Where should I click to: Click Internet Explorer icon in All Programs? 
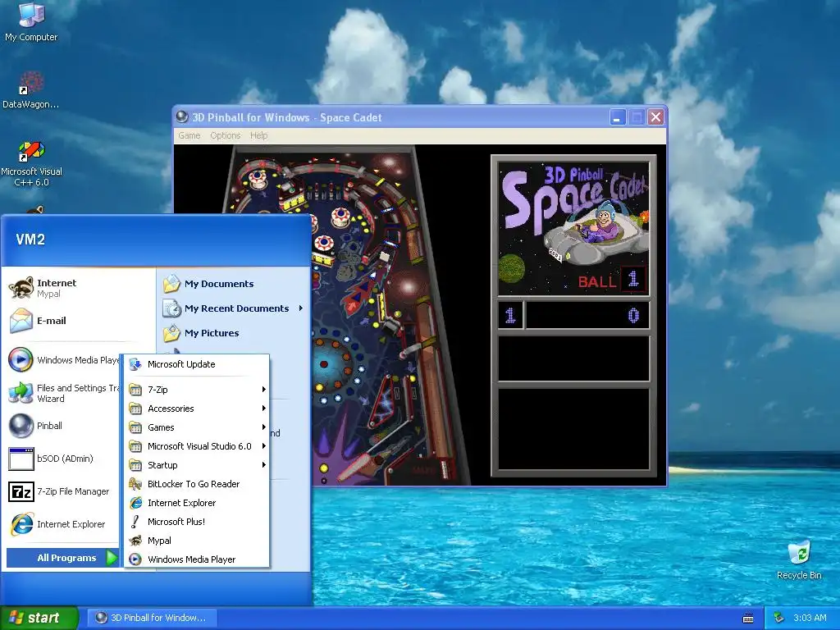[x=135, y=503]
